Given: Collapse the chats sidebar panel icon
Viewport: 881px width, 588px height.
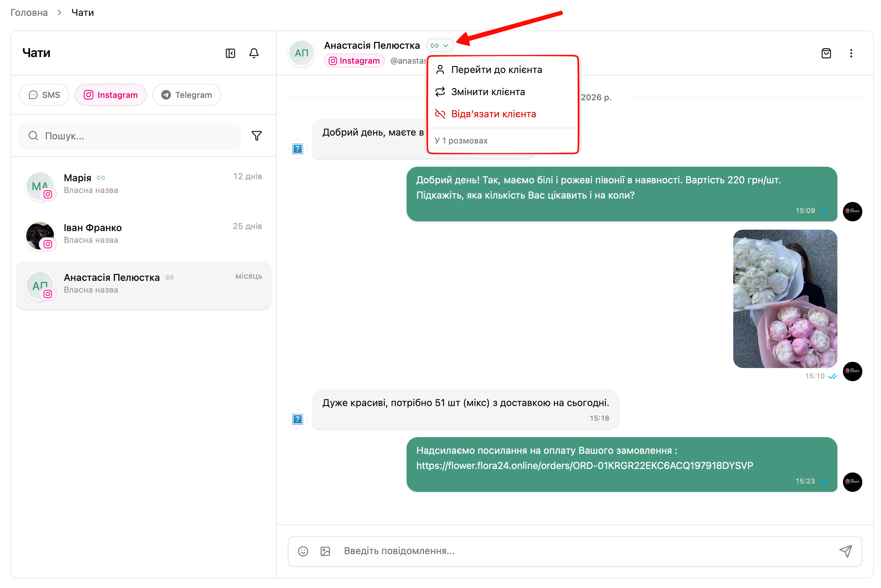Looking at the screenshot, I should [x=230, y=53].
